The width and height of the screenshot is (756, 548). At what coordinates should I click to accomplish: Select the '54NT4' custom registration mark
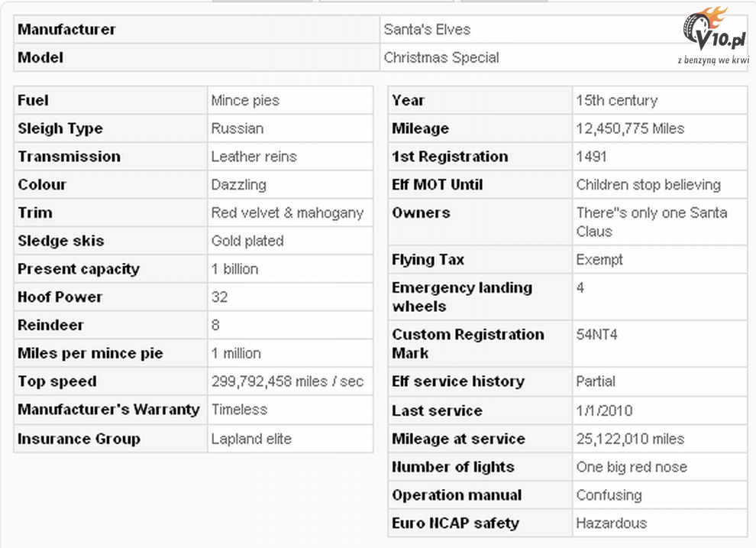point(598,335)
